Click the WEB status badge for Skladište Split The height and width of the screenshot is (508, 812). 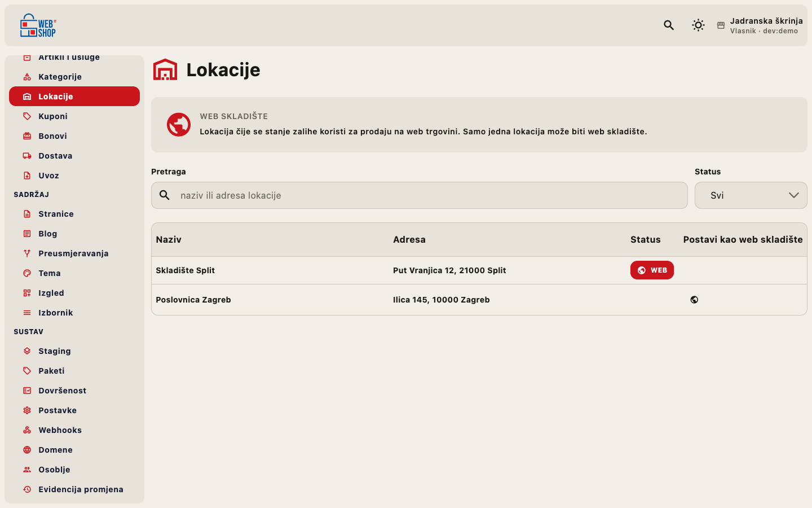coord(652,270)
